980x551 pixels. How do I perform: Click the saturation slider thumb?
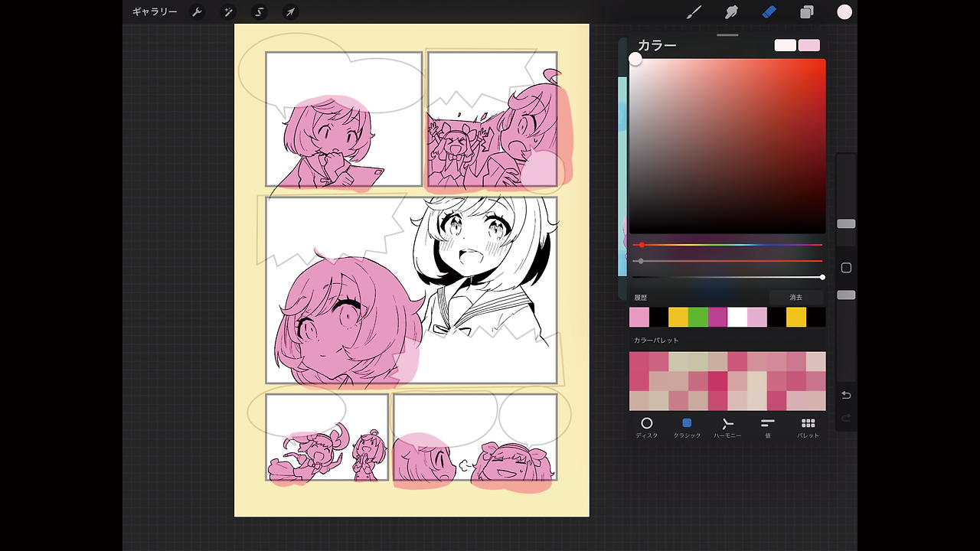click(640, 261)
